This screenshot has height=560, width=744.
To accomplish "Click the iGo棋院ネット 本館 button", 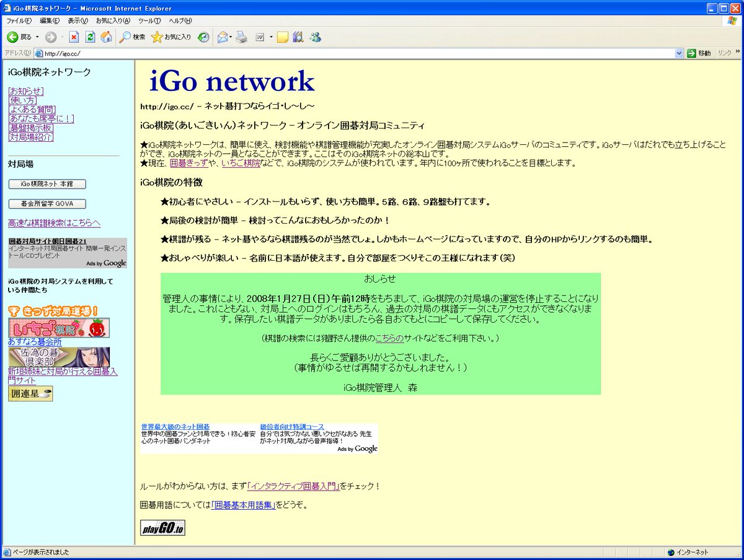I will 47,184.
